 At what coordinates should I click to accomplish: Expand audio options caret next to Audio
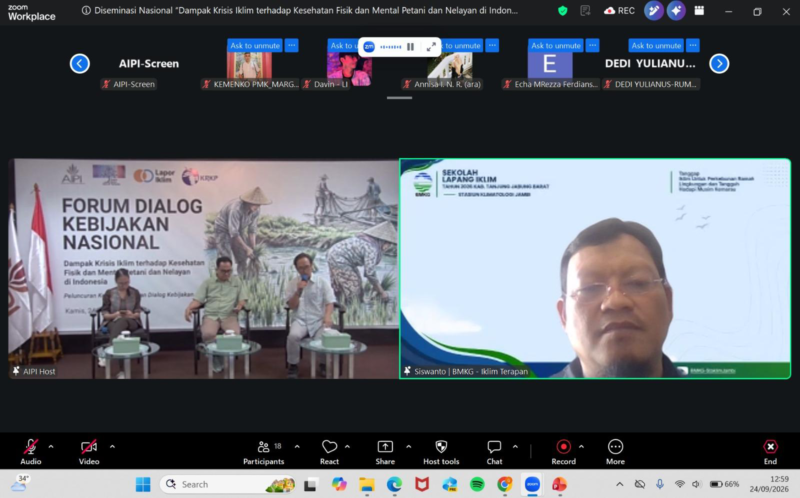pyautogui.click(x=51, y=446)
